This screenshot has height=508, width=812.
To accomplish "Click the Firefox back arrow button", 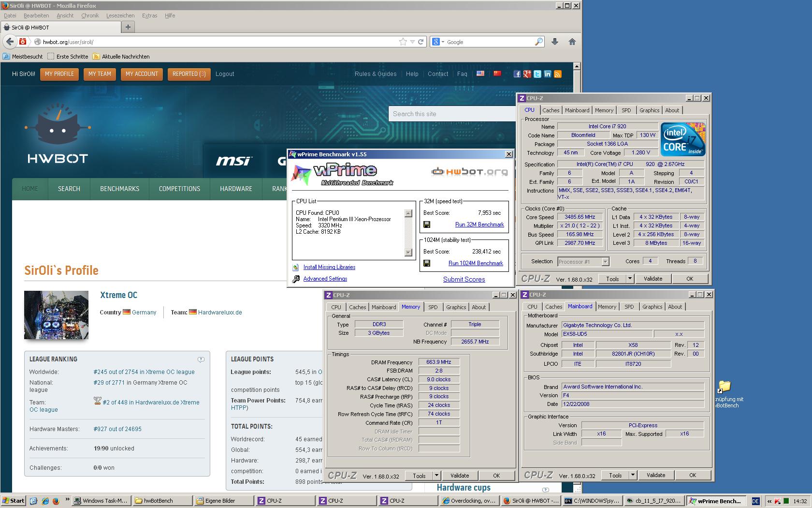I will (x=10, y=42).
